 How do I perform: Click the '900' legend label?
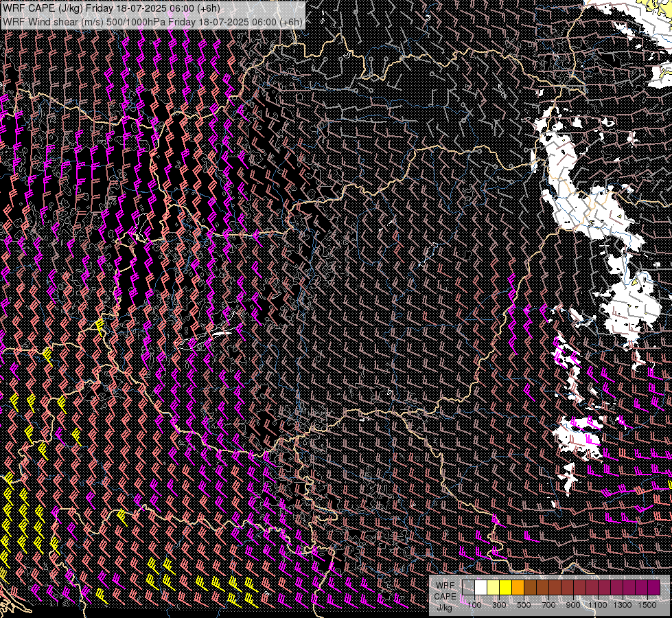573,605
